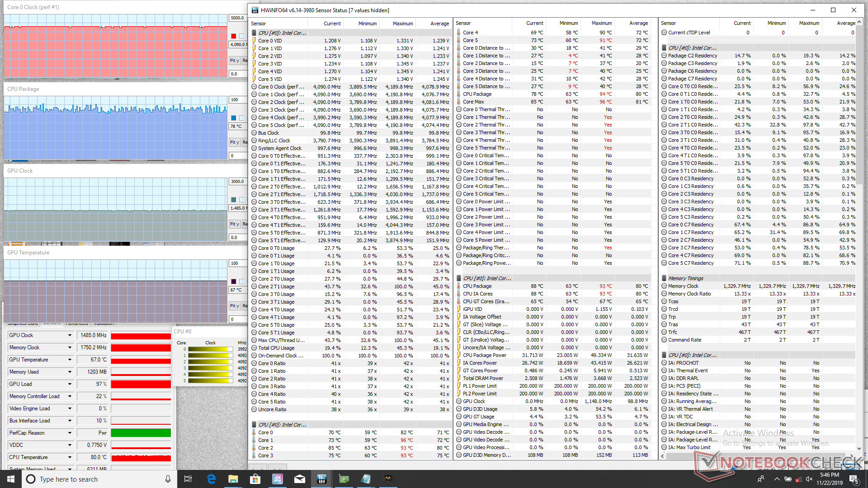Launch Microsoft Edge from the taskbar

211,479
